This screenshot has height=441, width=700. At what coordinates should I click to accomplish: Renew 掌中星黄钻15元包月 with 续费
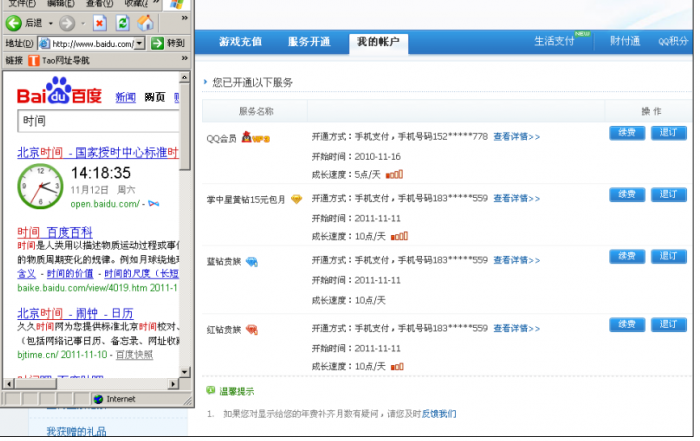click(627, 195)
